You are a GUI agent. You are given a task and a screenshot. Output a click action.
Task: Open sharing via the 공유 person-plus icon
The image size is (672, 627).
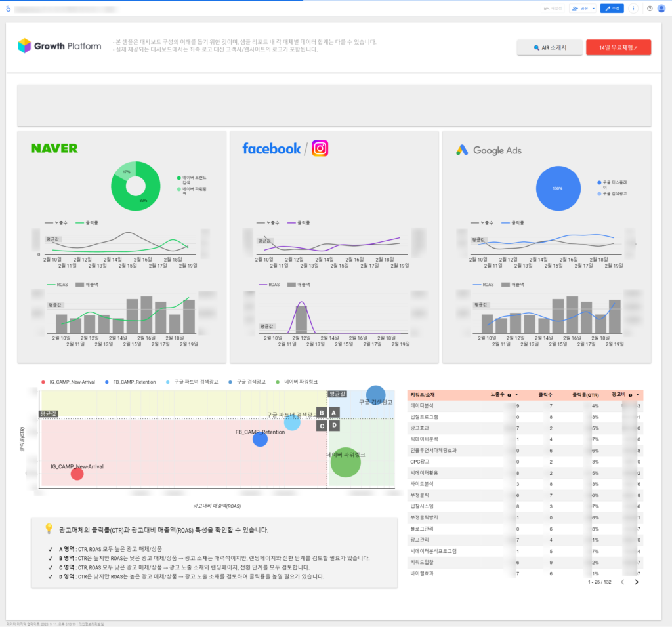(x=575, y=8)
